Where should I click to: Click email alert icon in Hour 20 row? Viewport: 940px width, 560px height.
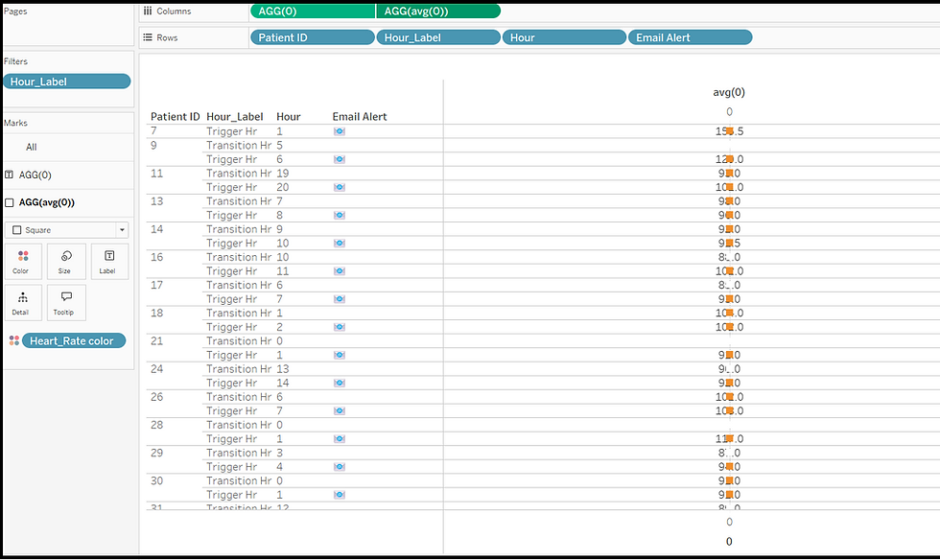pyautogui.click(x=340, y=187)
